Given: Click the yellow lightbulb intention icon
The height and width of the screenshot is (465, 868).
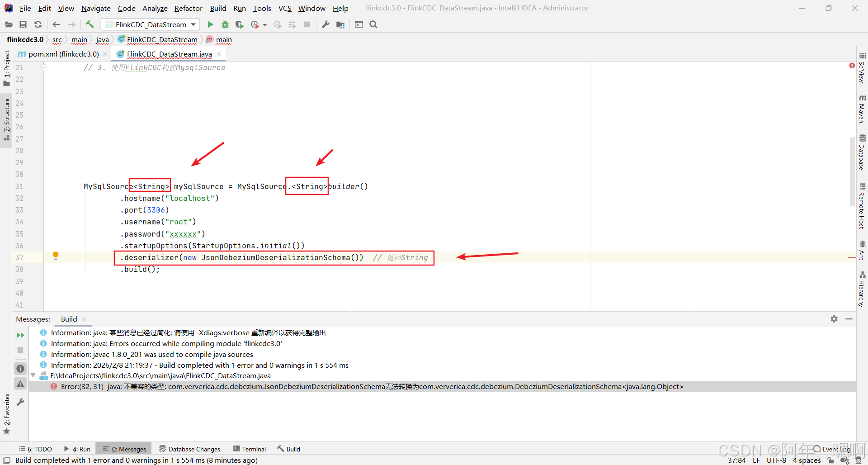Looking at the screenshot, I should click(56, 256).
